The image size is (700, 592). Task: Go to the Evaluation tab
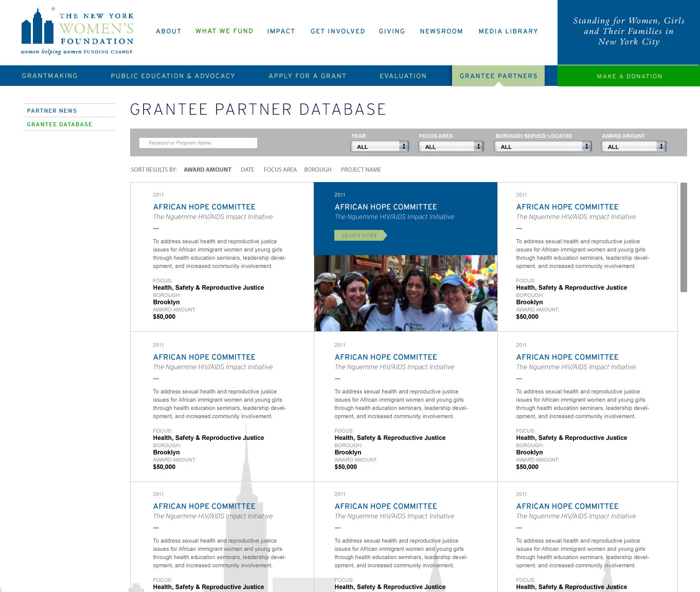coord(403,76)
